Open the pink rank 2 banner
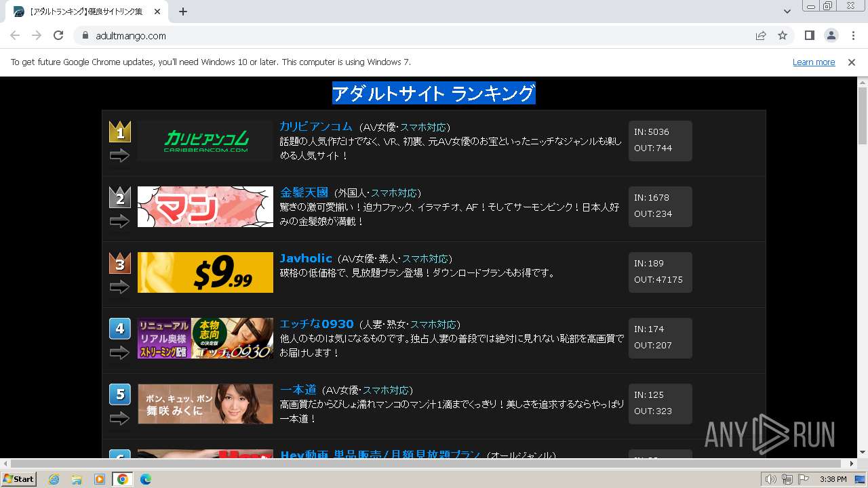Screen dimensions: 868x488 coord(205,207)
